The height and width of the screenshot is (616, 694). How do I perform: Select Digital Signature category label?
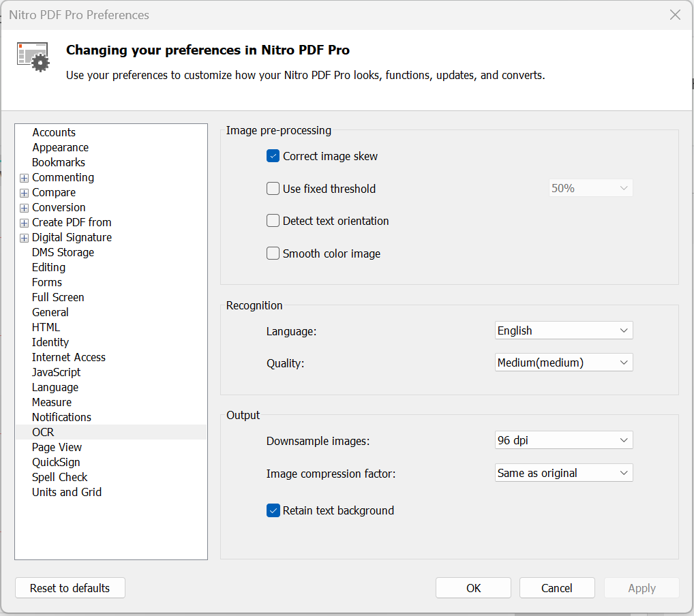point(72,238)
